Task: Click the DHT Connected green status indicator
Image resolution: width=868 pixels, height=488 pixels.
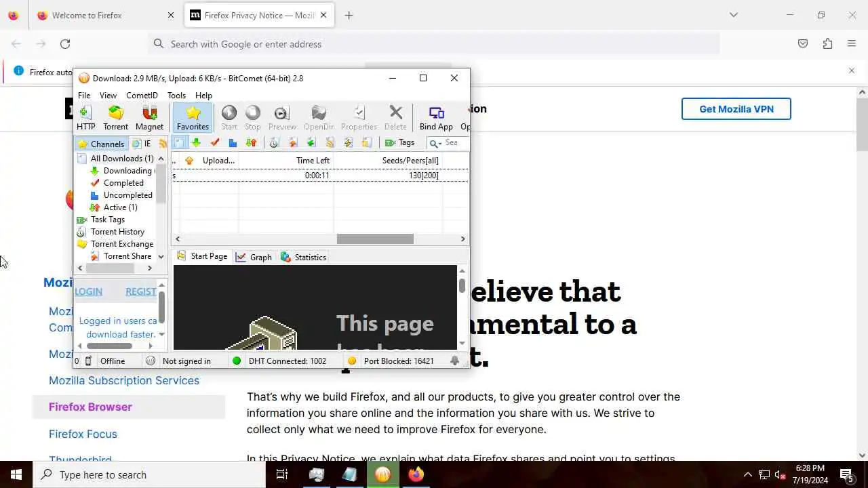Action: 237,361
